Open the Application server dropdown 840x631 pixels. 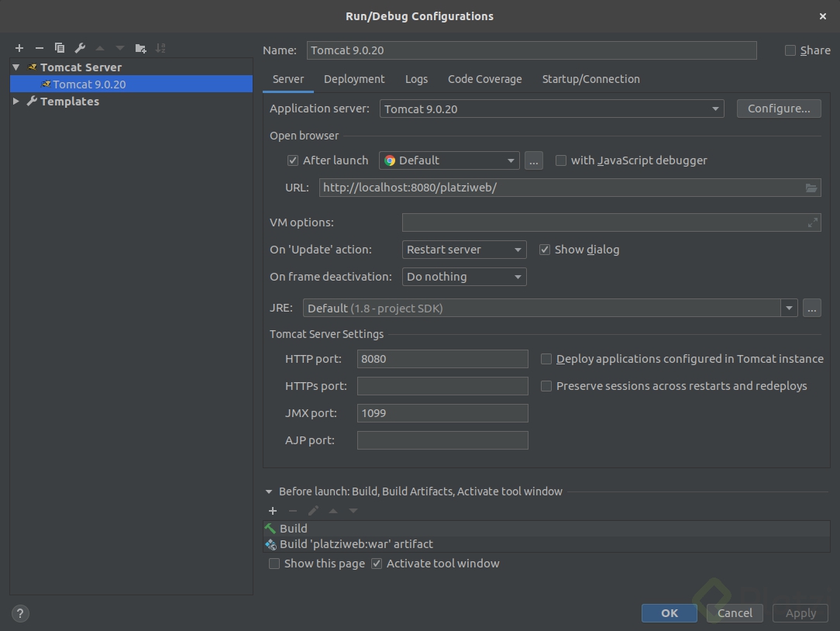(553, 109)
